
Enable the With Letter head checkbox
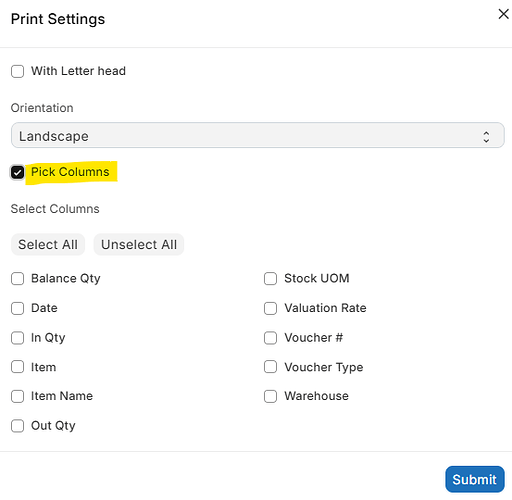[x=17, y=71]
